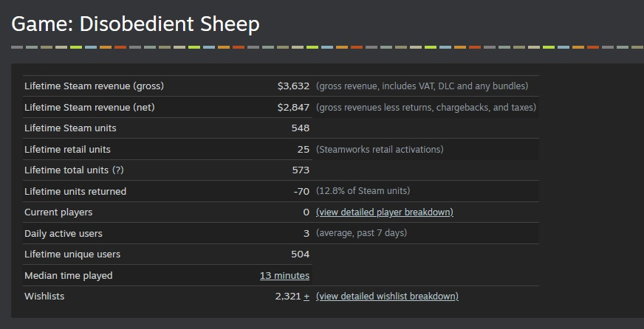Click the Lifetime Steam revenue (gross) label

[94, 86]
